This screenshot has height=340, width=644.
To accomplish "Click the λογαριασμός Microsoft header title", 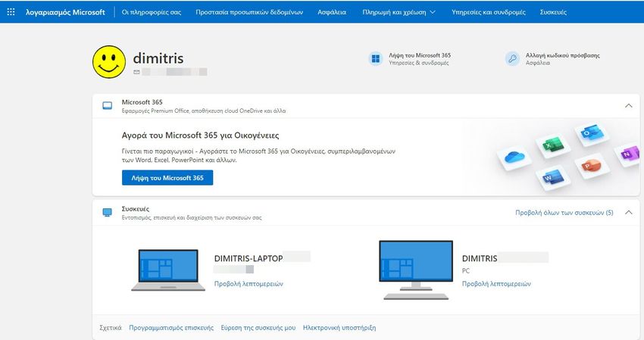I will (65, 12).
